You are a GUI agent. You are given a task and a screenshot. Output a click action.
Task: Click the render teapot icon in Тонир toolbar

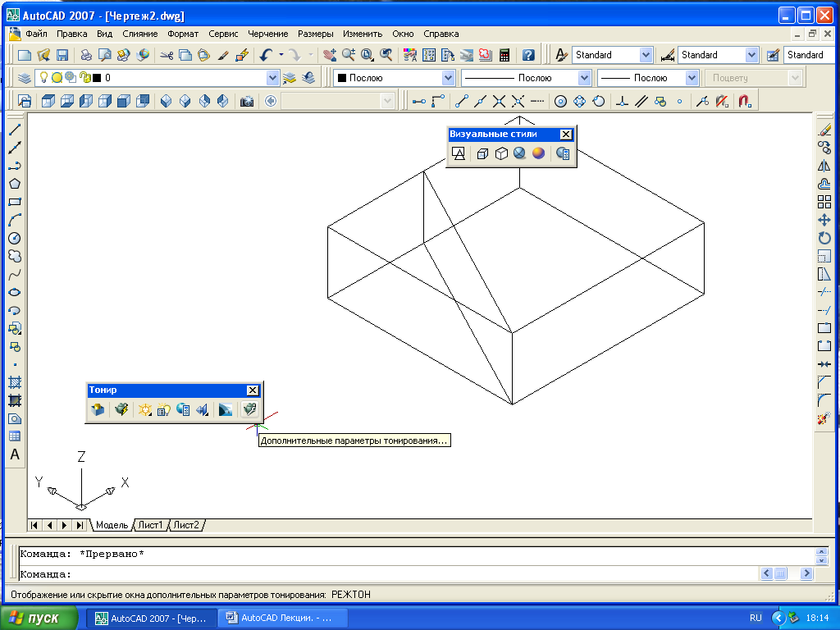tap(121, 410)
